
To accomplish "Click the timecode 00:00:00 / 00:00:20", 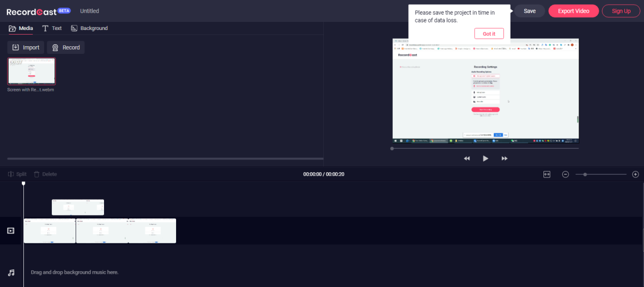I will 324,174.
